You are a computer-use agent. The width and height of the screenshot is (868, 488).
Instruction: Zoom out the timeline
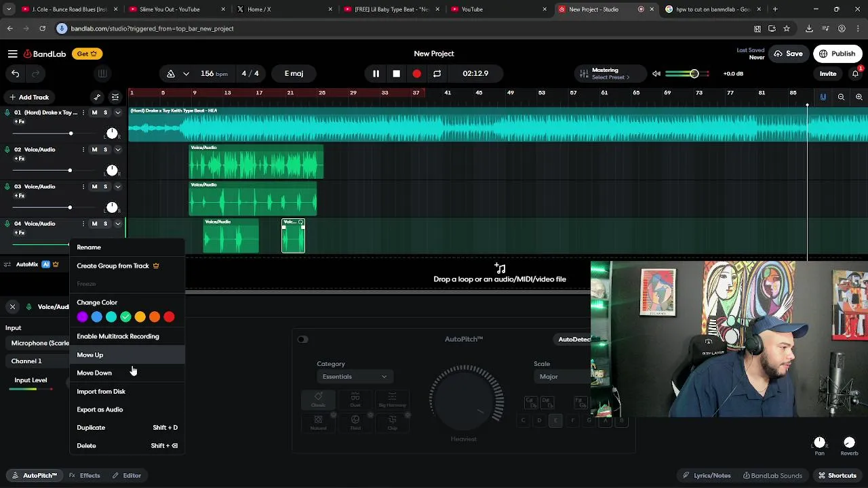841,97
